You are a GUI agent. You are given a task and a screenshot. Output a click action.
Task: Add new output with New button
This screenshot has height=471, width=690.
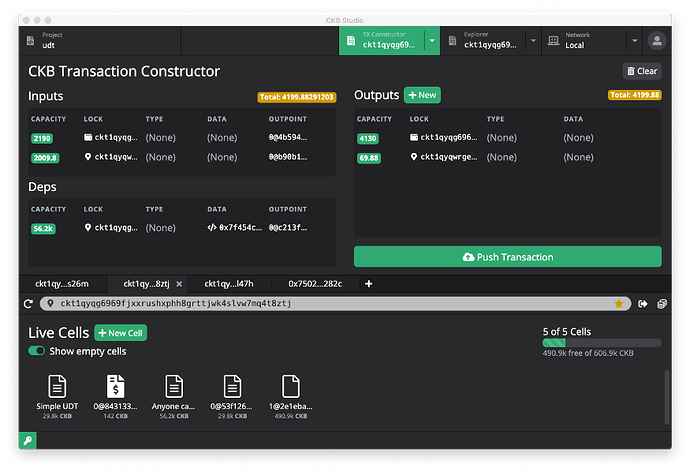coord(422,95)
